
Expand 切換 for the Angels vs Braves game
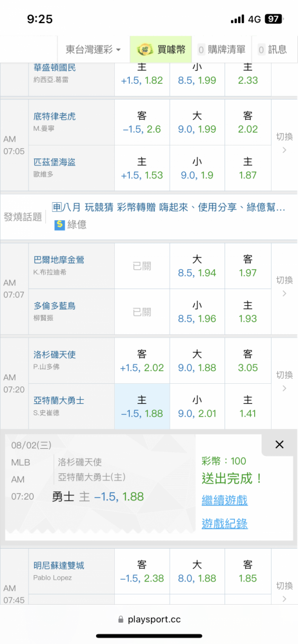click(x=284, y=381)
